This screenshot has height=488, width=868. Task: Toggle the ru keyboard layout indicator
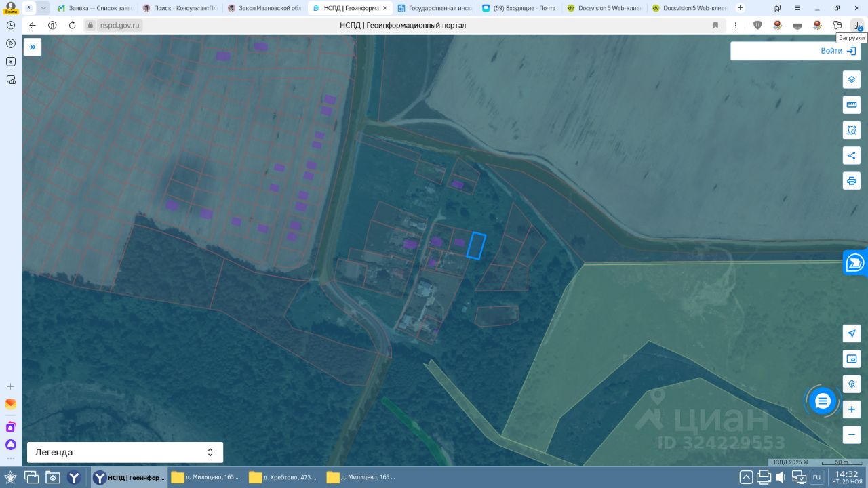[x=816, y=477]
